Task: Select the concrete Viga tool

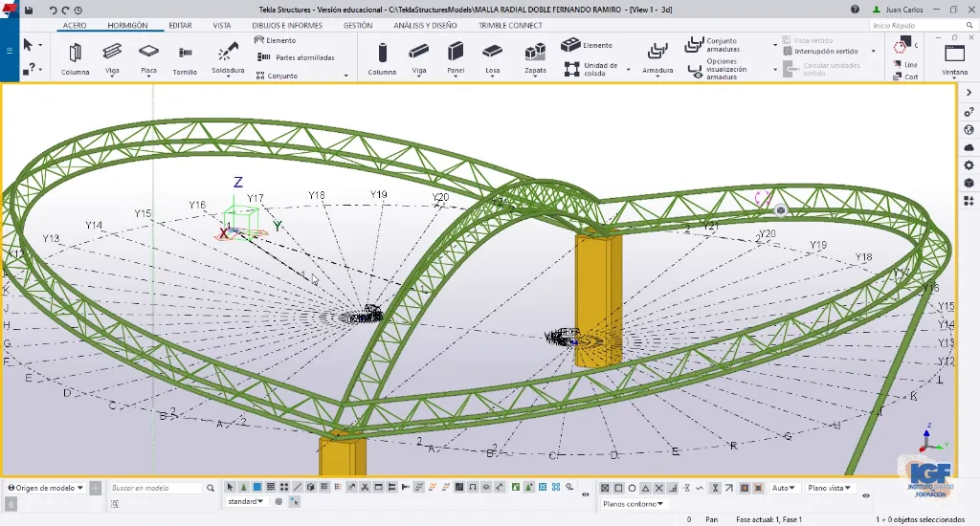Action: tap(419, 58)
